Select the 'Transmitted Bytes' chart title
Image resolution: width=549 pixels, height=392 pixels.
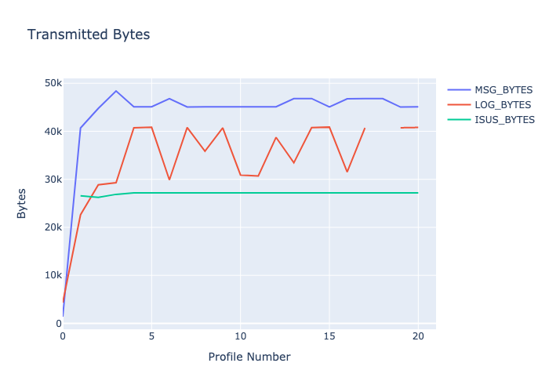[89, 34]
